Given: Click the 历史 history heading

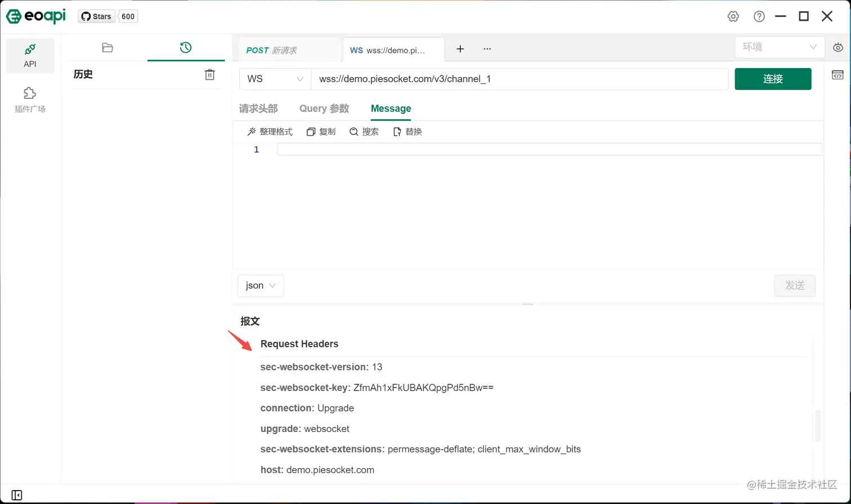Looking at the screenshot, I should pyautogui.click(x=83, y=74).
